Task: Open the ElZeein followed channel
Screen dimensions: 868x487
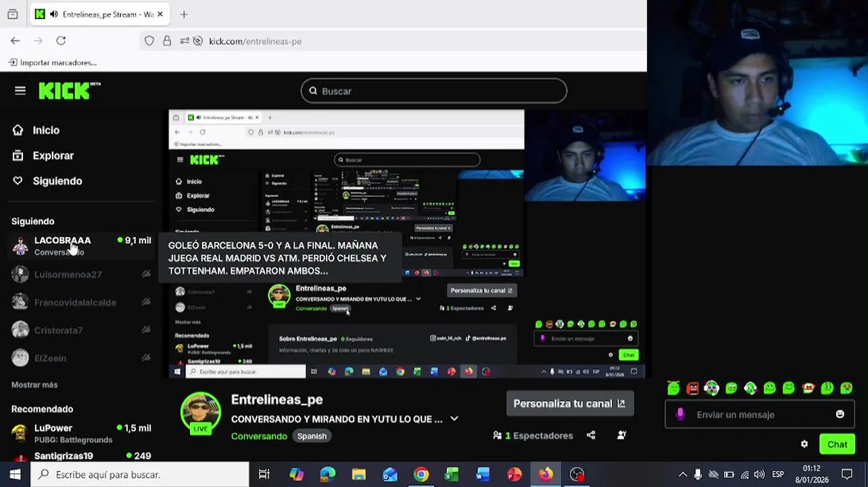Action: pos(81,357)
